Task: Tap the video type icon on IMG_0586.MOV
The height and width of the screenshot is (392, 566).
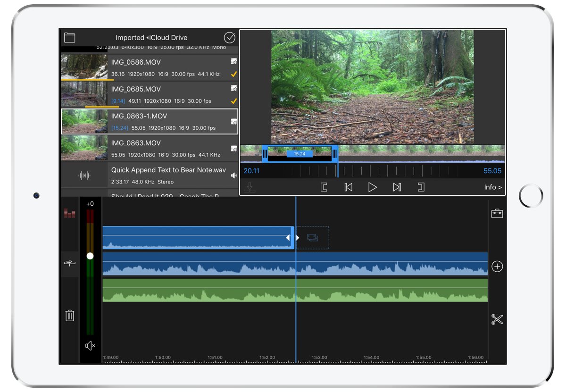Action: (x=233, y=61)
